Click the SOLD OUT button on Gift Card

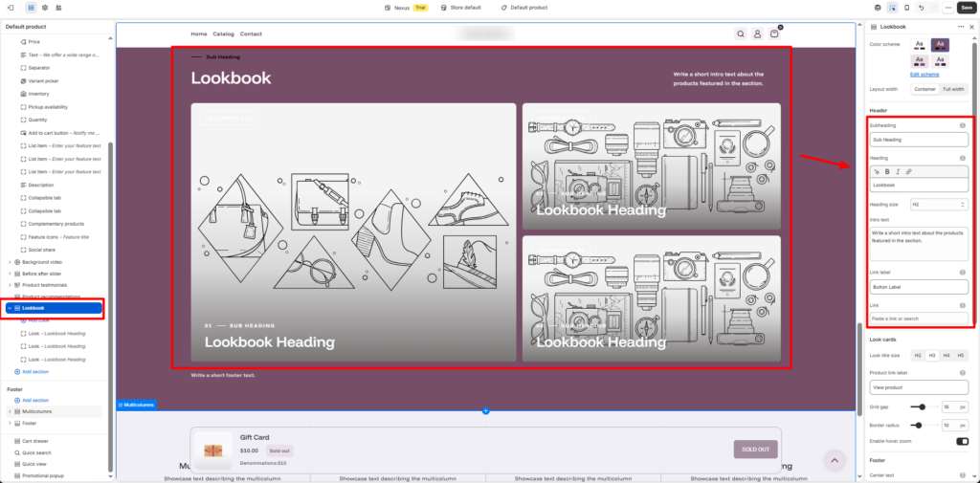pyautogui.click(x=756, y=450)
